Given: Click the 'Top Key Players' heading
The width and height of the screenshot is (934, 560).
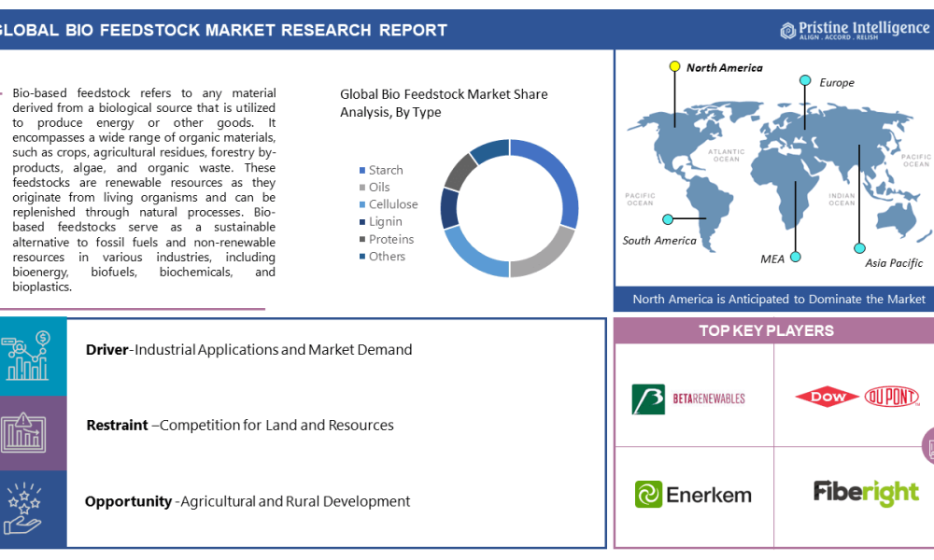Looking at the screenshot, I should (x=766, y=331).
